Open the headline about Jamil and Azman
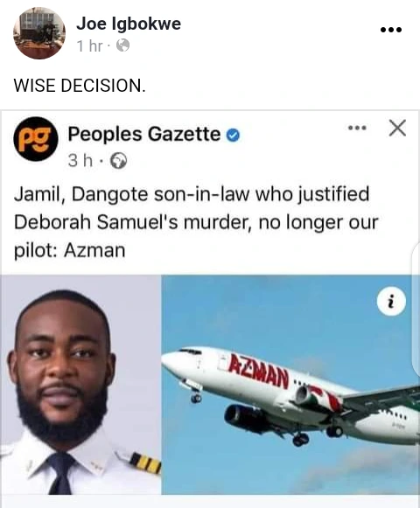The image size is (420, 508). click(x=196, y=222)
